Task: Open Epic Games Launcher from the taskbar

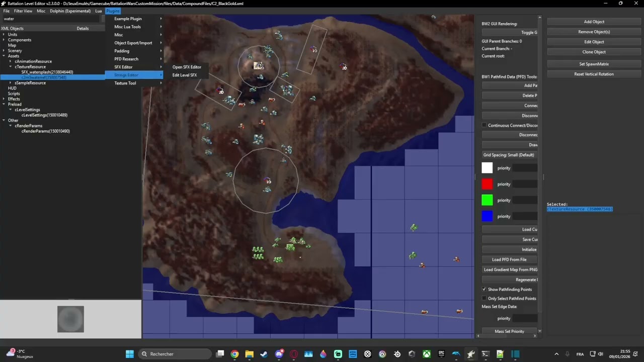Action: pos(441,354)
